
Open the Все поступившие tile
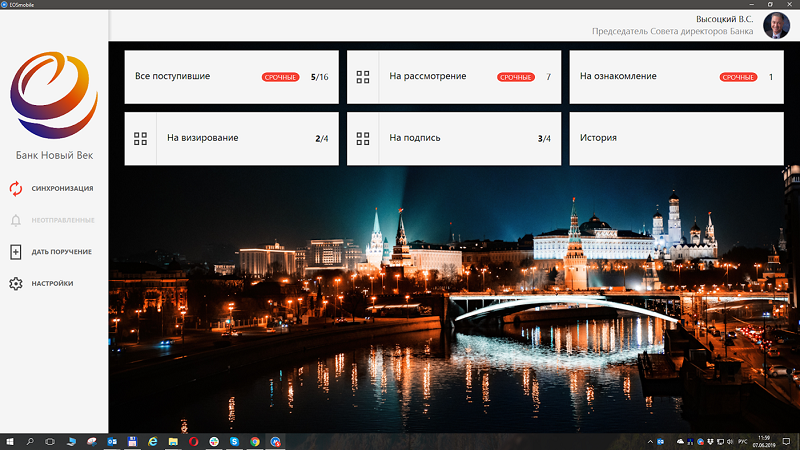tap(232, 77)
